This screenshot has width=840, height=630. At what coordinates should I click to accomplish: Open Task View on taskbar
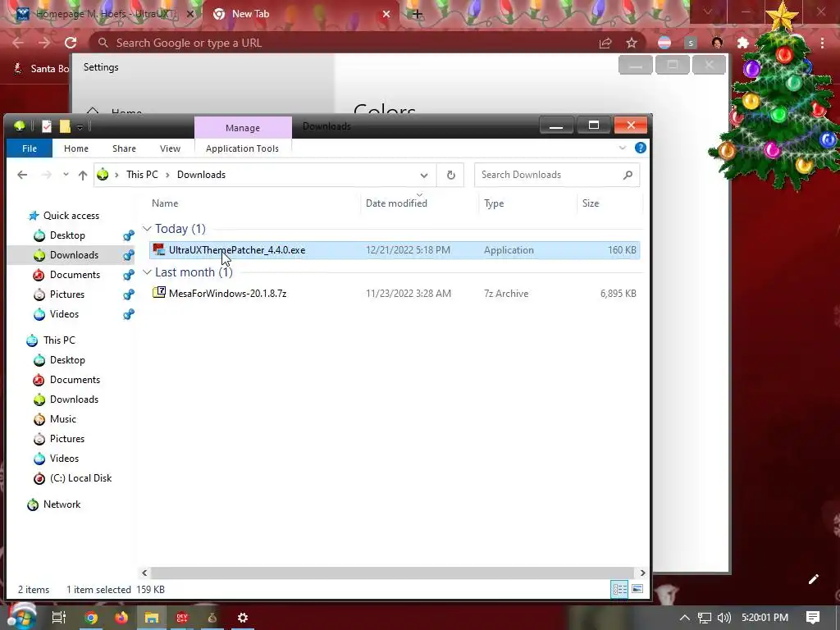(59, 618)
